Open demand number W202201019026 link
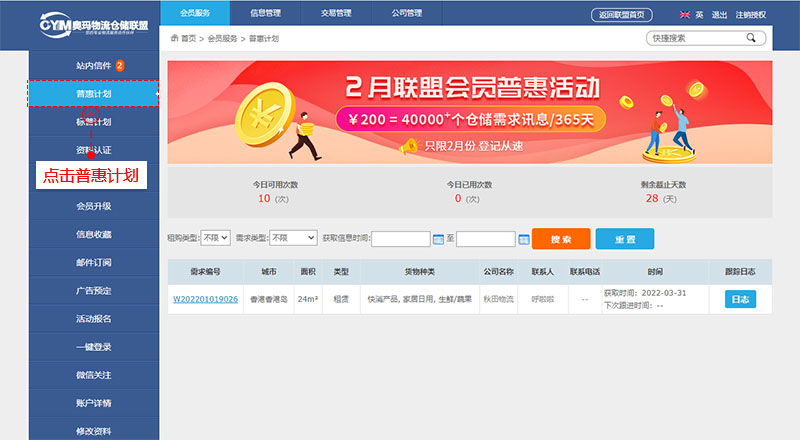The width and height of the screenshot is (800, 440). (x=205, y=299)
